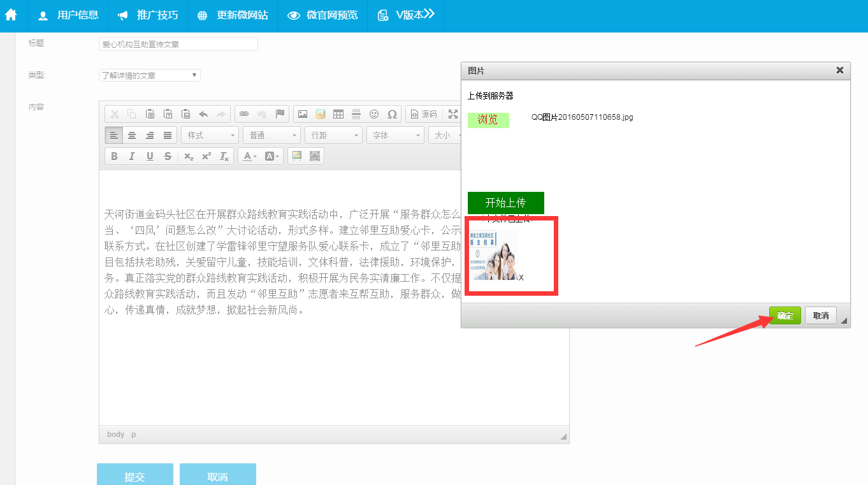868x485 pixels.
Task: Toggle italic formatting
Action: coord(132,156)
